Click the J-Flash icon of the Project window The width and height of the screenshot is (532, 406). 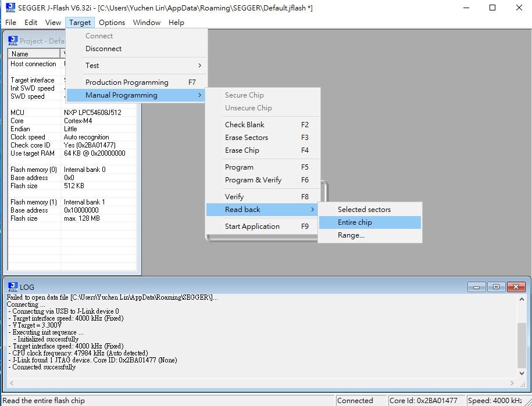[13, 41]
